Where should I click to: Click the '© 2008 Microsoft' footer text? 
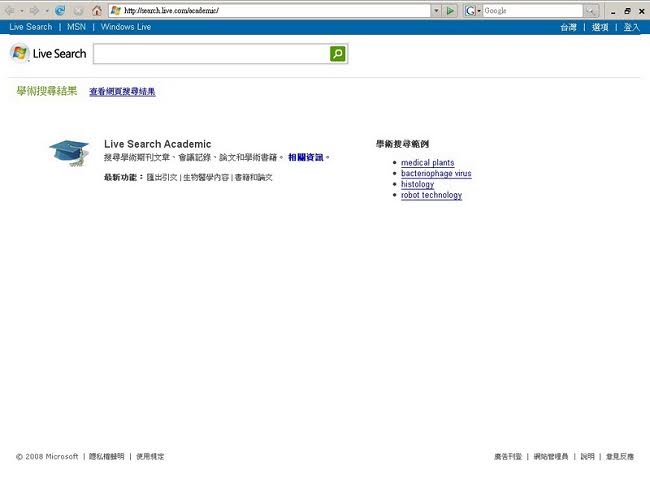click(x=47, y=456)
